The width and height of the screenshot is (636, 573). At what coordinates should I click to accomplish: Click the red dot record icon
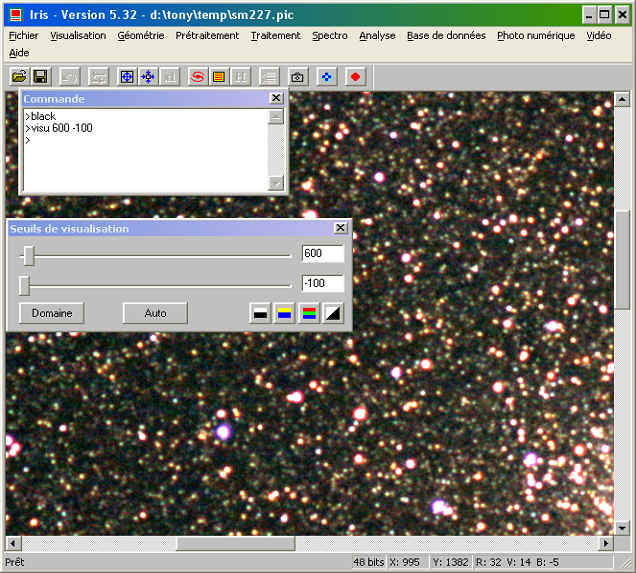[x=355, y=76]
